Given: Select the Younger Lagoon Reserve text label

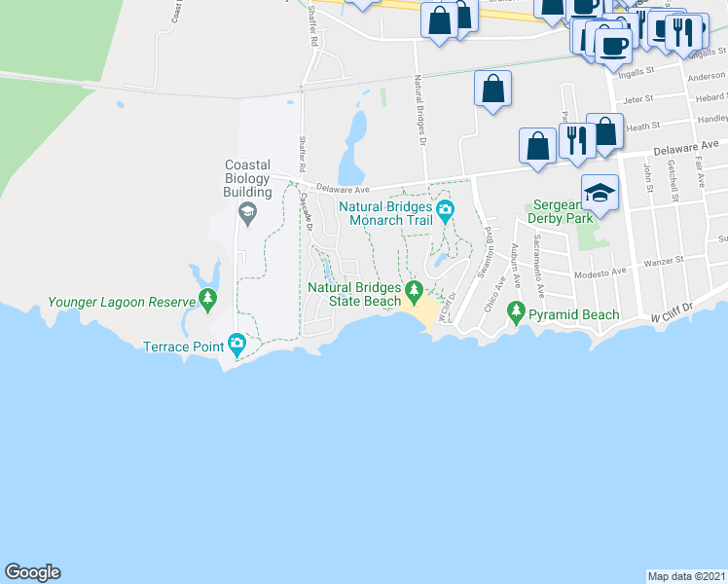Looking at the screenshot, I should [x=122, y=302].
